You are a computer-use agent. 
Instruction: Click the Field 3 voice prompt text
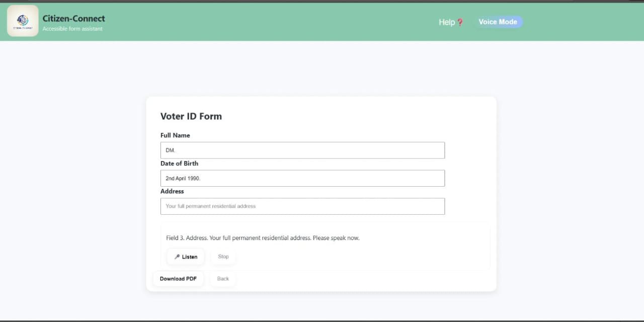tap(263, 238)
